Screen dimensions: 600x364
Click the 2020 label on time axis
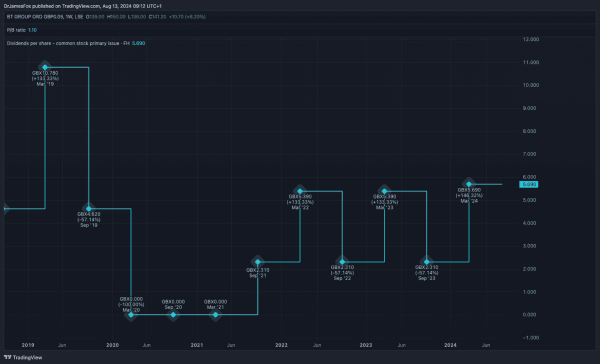tap(112, 345)
